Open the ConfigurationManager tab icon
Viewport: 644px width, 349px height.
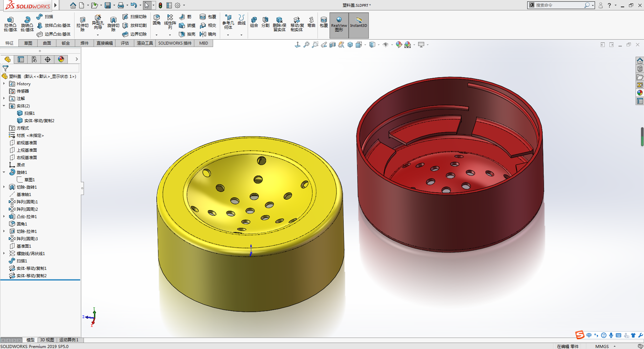(x=34, y=59)
